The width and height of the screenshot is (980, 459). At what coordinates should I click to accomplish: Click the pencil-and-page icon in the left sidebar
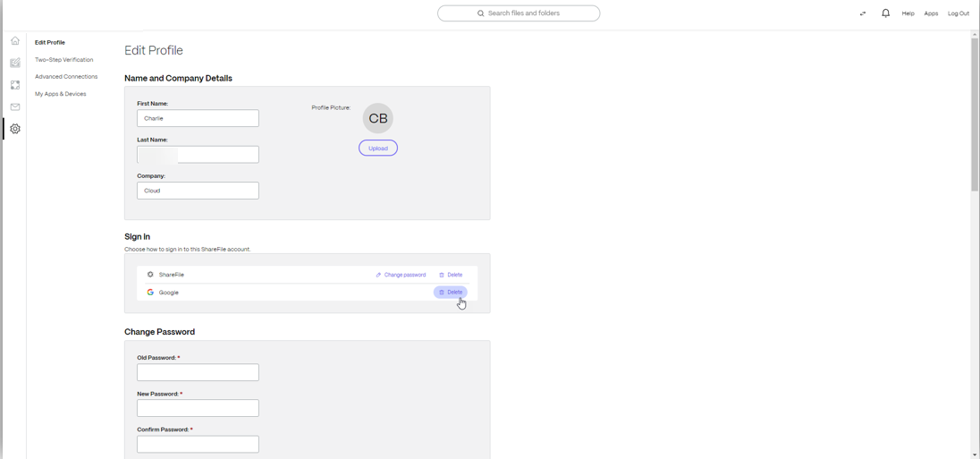pos(15,64)
